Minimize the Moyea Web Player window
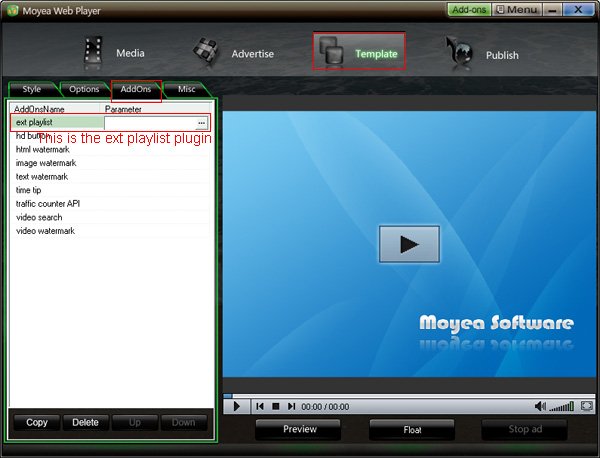The image size is (600, 458). tap(552, 10)
